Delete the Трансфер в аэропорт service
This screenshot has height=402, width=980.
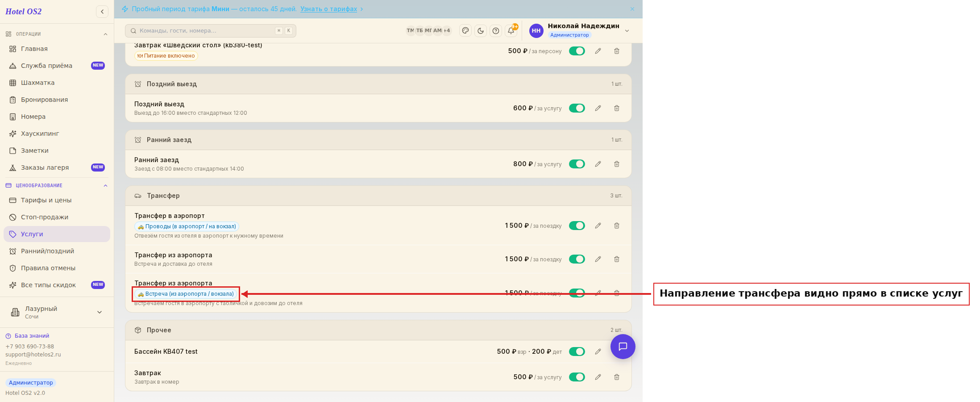pyautogui.click(x=617, y=226)
